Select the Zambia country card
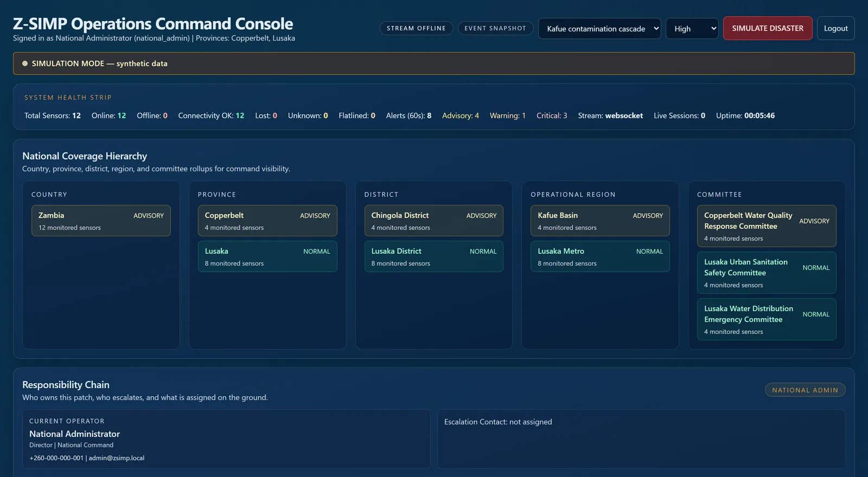The height and width of the screenshot is (477, 868). [x=101, y=221]
